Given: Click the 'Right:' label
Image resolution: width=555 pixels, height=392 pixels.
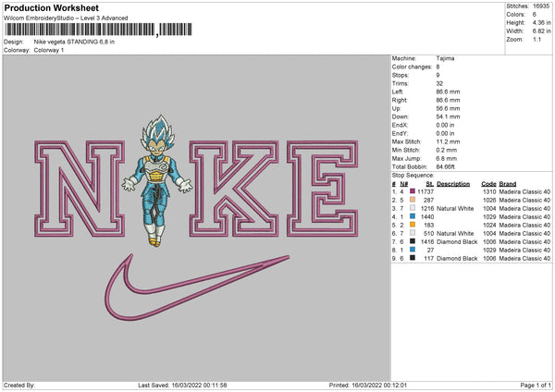Looking at the screenshot, I should pyautogui.click(x=400, y=100).
